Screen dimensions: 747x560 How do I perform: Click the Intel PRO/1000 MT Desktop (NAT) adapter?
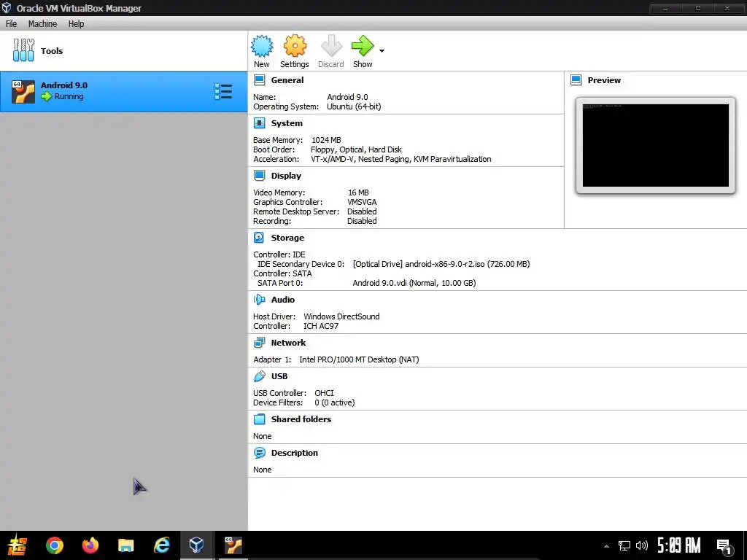pos(359,359)
